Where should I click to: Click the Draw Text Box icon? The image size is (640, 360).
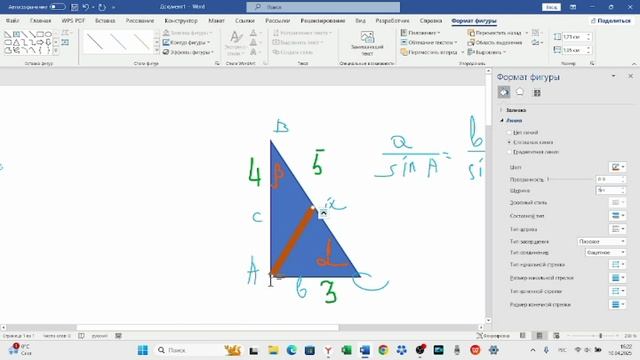click(65, 42)
